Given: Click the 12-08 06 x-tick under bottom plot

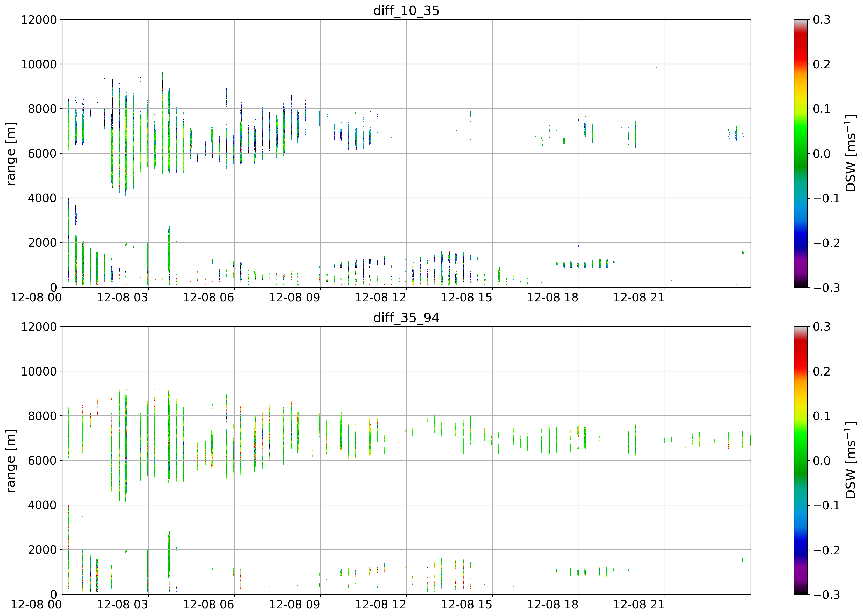Looking at the screenshot, I should (x=208, y=605).
